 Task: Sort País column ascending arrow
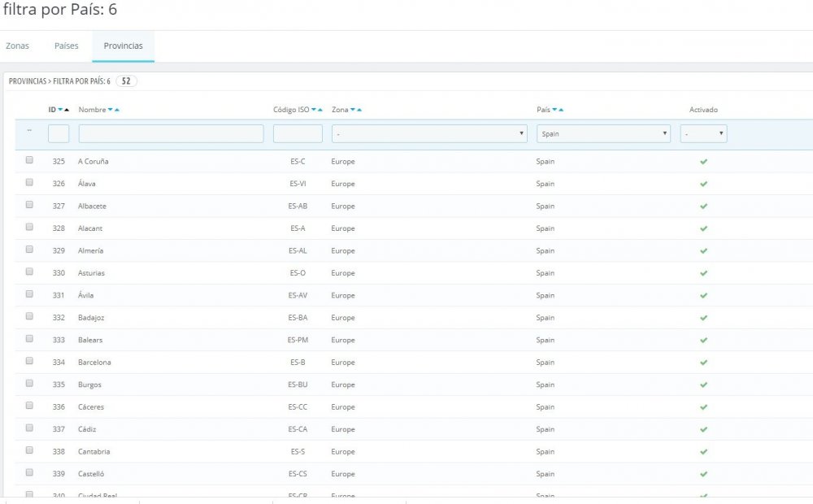(561, 110)
